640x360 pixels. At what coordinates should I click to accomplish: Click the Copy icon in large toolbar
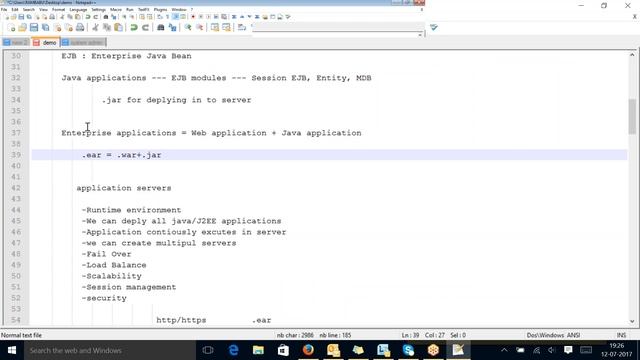coord(107,28)
